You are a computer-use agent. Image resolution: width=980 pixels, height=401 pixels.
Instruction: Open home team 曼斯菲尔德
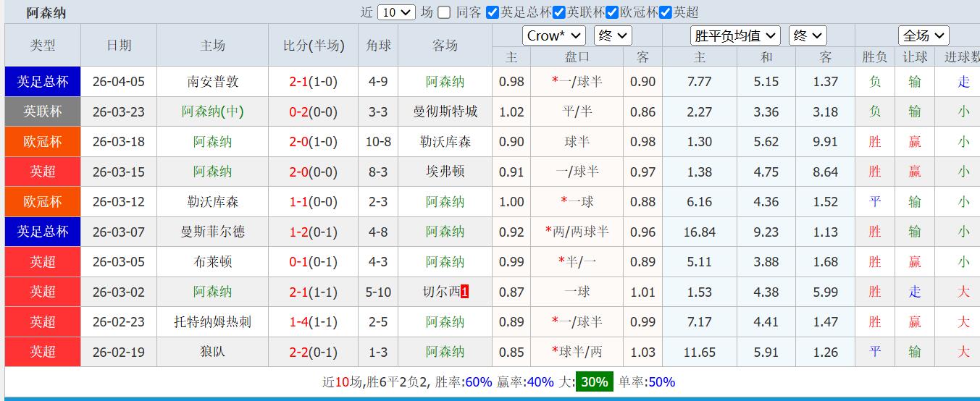point(212,232)
